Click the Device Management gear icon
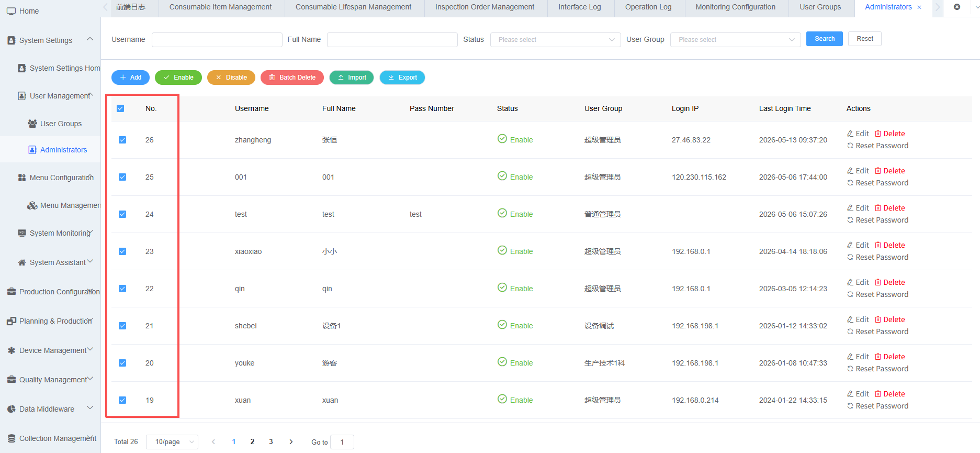Viewport: 980px width, 453px height. click(x=12, y=350)
